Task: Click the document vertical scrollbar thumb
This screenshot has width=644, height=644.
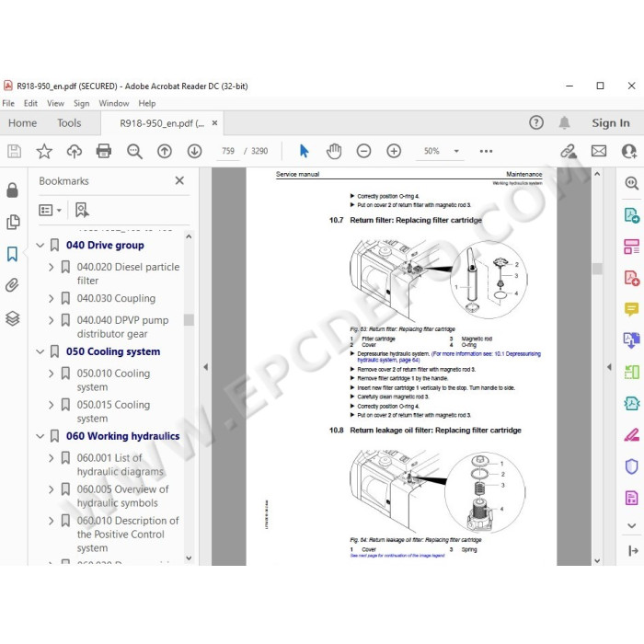Action: pos(597,269)
